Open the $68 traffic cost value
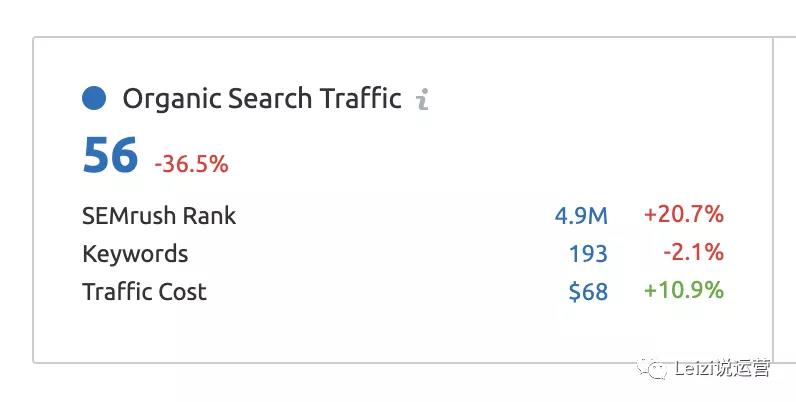Screen dimensions: 796x402 click(x=588, y=292)
